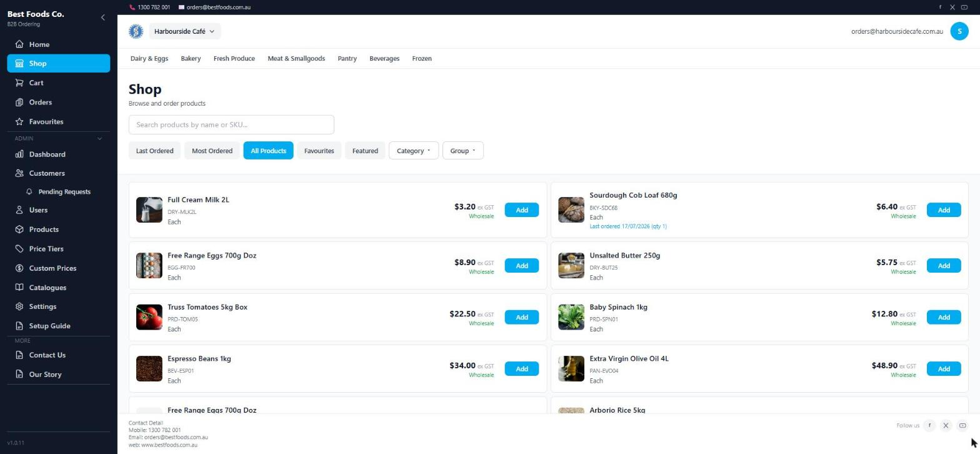Go to the Orders page
Viewport: 980px width, 454px height.
(x=59, y=102)
